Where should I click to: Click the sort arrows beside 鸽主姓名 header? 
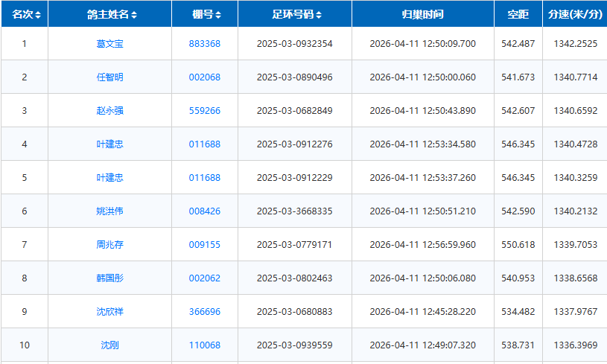click(x=134, y=15)
